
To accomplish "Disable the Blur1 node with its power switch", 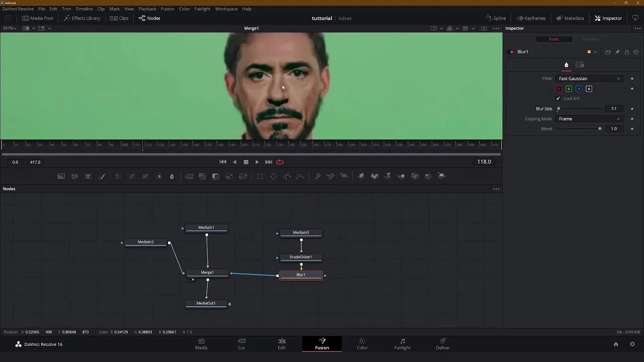I will [x=512, y=51].
